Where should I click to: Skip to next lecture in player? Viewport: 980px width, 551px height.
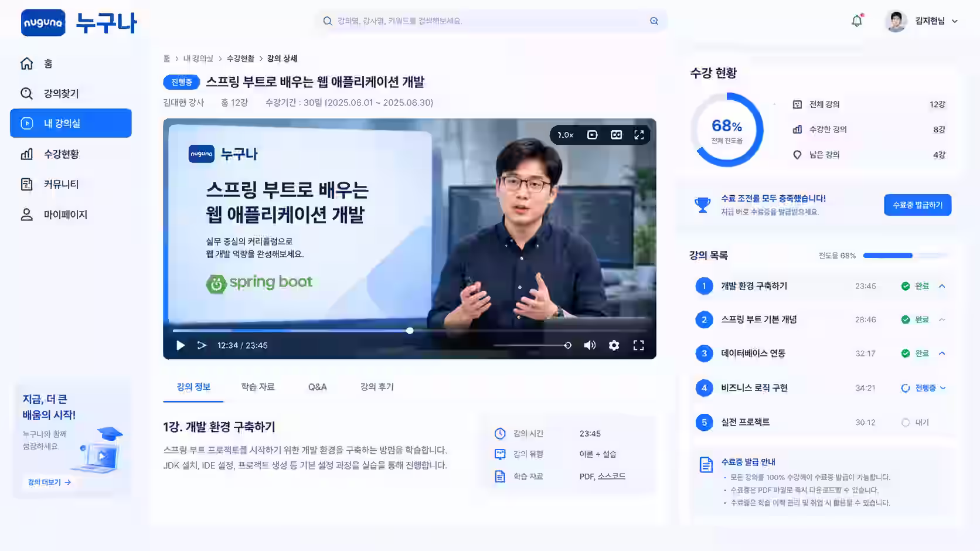tap(202, 345)
